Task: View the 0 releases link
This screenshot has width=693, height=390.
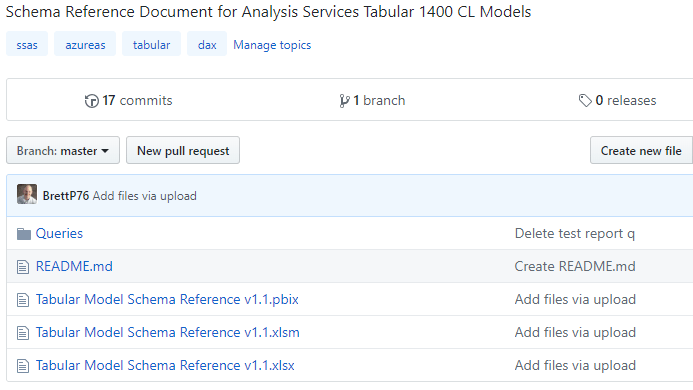Action: coord(617,101)
